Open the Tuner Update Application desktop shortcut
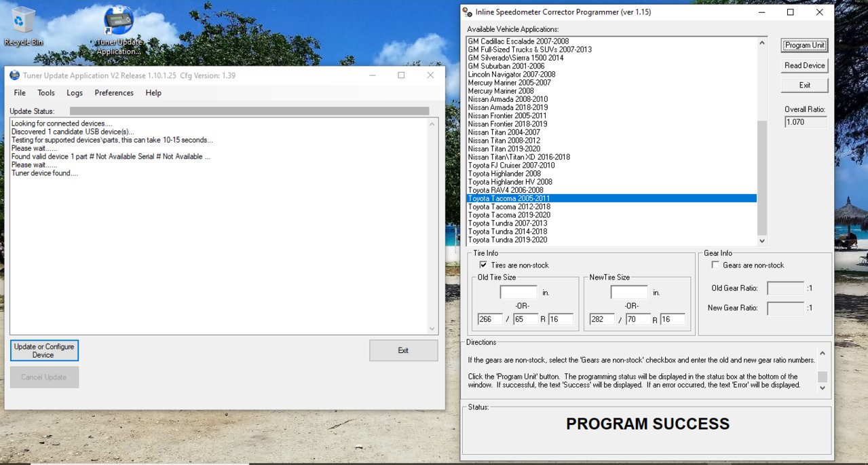868x465 pixels. pos(119,31)
